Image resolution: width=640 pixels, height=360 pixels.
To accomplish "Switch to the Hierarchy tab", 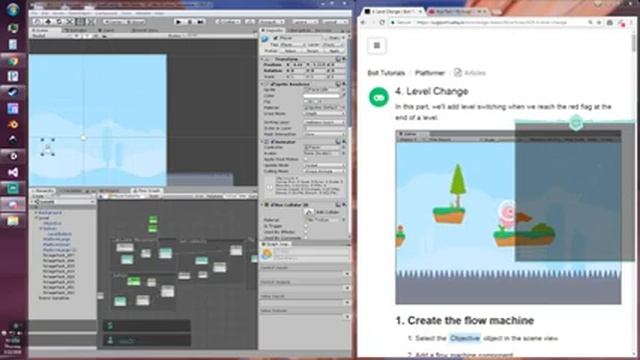I will point(43,191).
